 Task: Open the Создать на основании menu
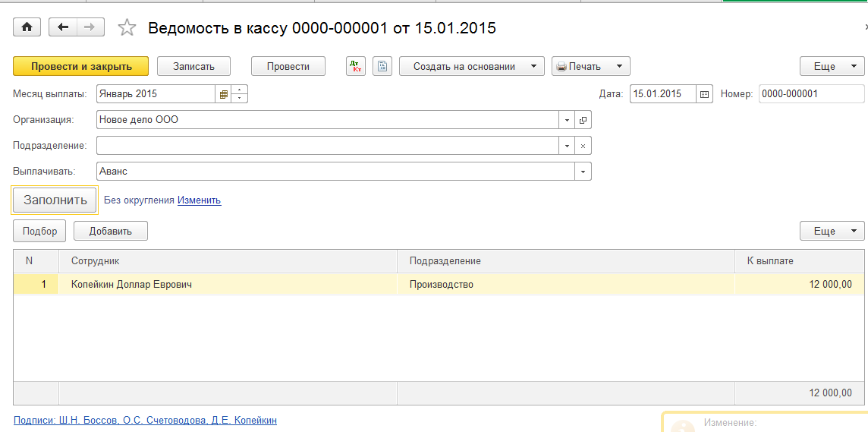[472, 66]
